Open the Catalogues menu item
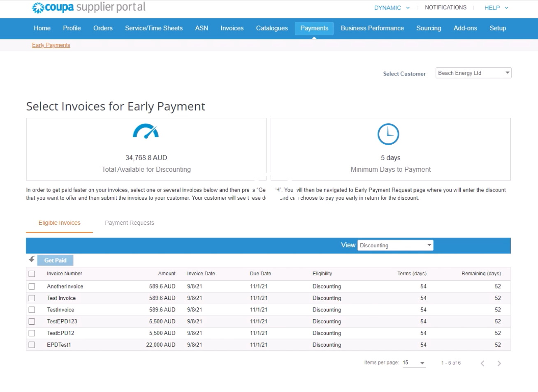Screen dimensions: 538x392 272,28
